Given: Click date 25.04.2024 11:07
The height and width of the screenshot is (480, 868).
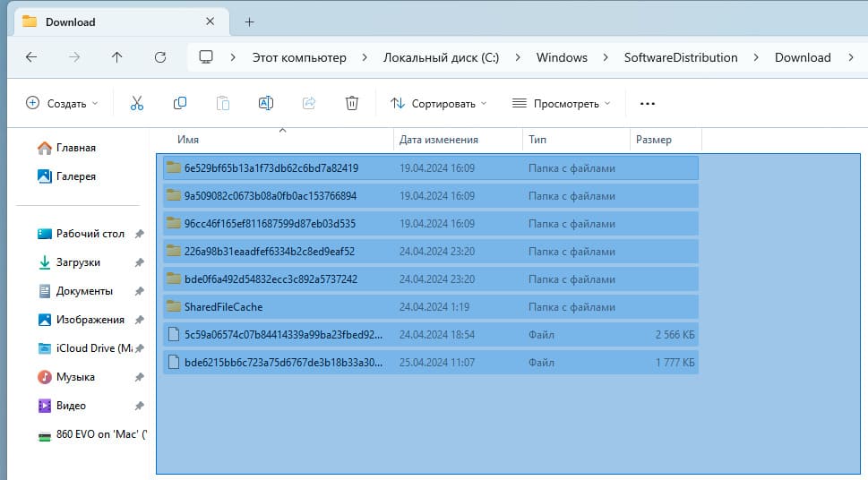Looking at the screenshot, I should pyautogui.click(x=437, y=362).
